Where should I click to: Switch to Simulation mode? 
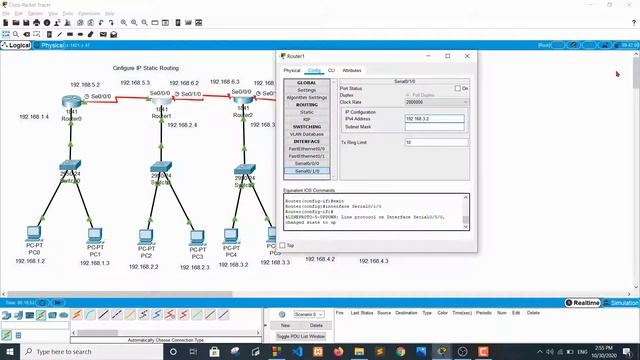tap(620, 303)
